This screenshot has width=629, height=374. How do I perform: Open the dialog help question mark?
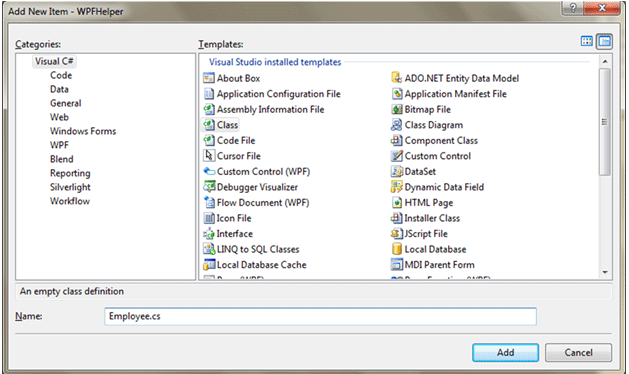(573, 8)
